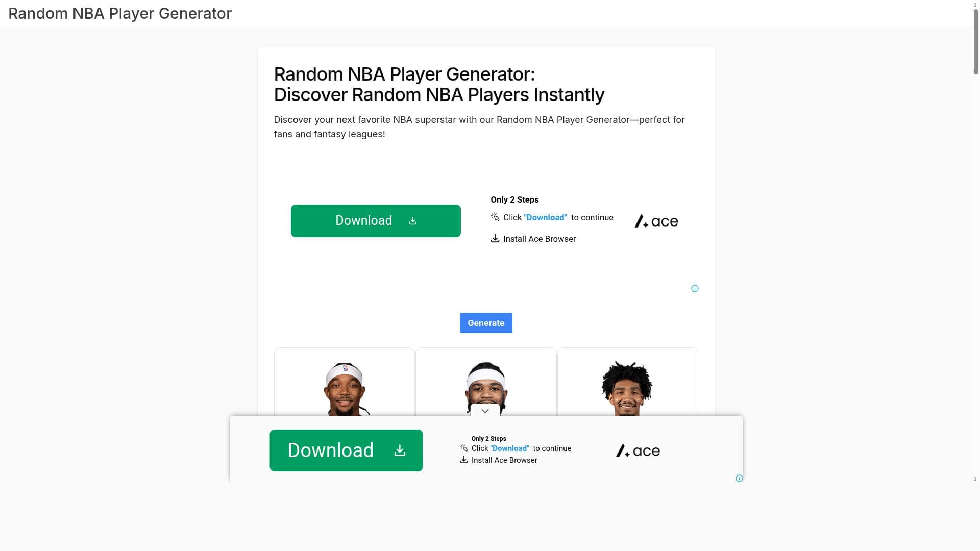Viewport: 980px width, 551px height.
Task: Collapse the bottom banner with the chevron
Action: (x=485, y=411)
